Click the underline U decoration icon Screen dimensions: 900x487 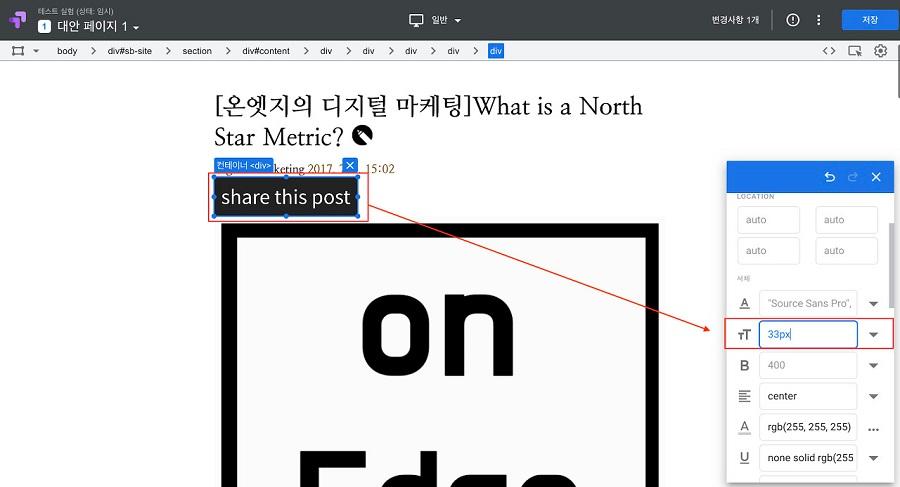click(744, 458)
